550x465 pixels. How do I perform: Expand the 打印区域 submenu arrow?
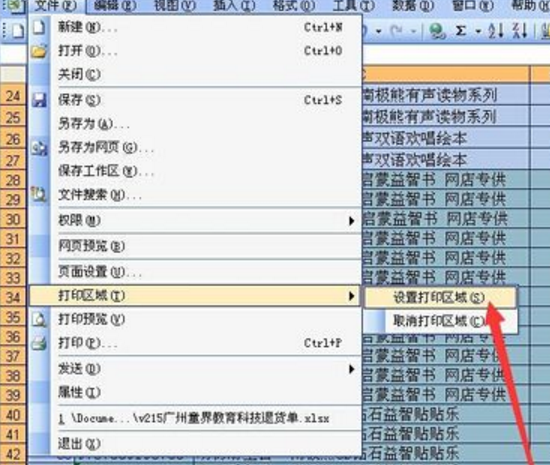point(351,296)
